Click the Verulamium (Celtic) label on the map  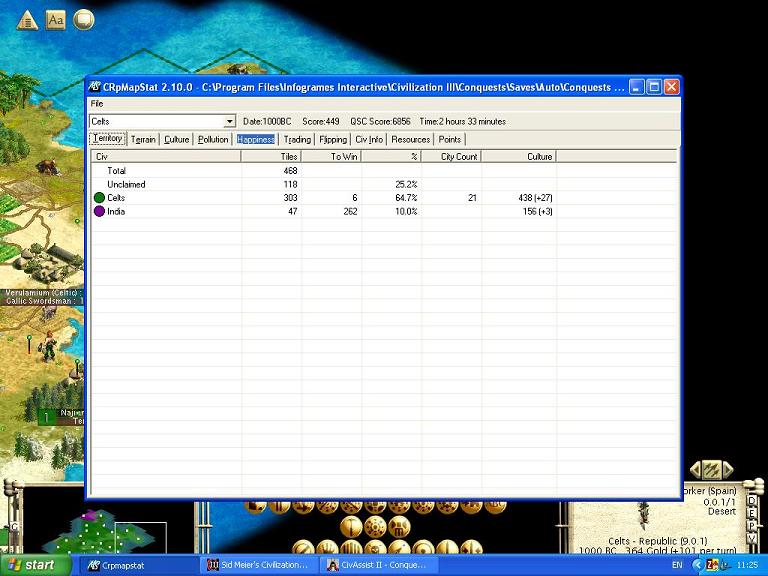(42, 293)
